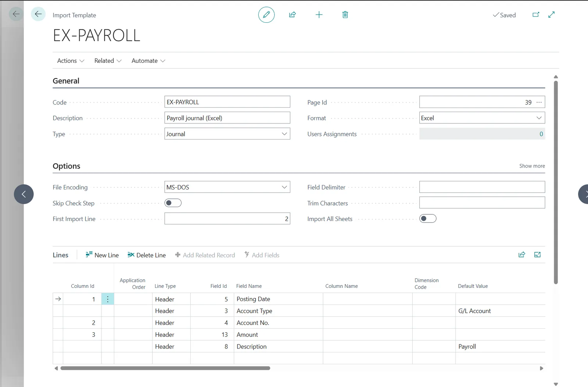Maximize the Lines section icon
Screen dimensions: 588x387
537,255
